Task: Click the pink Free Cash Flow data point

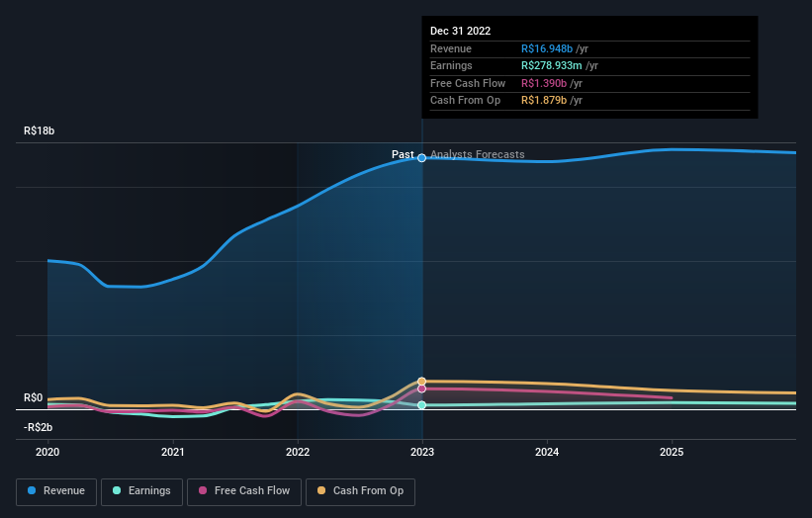Action: (x=422, y=388)
